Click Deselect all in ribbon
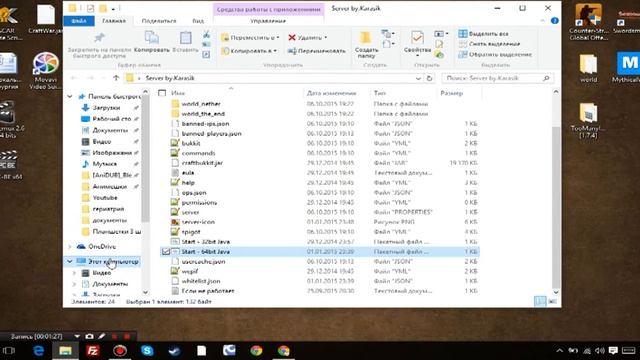 pyautogui.click(x=489, y=44)
